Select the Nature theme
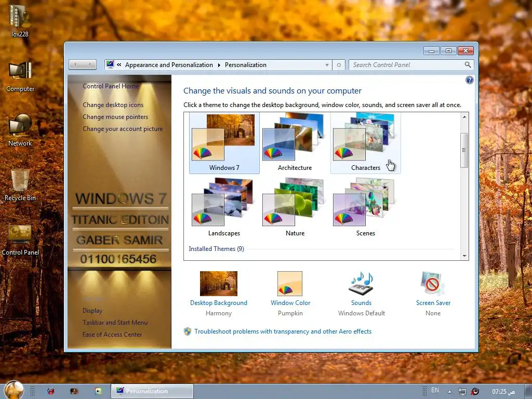 coord(295,208)
